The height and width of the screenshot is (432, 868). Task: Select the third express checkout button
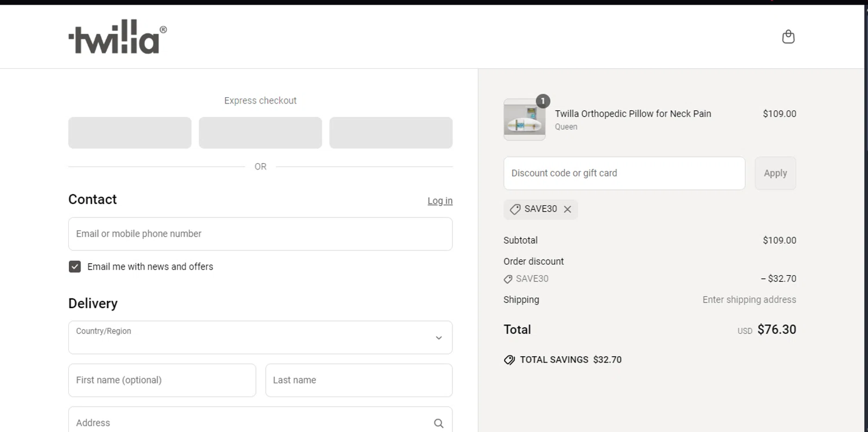pos(391,133)
